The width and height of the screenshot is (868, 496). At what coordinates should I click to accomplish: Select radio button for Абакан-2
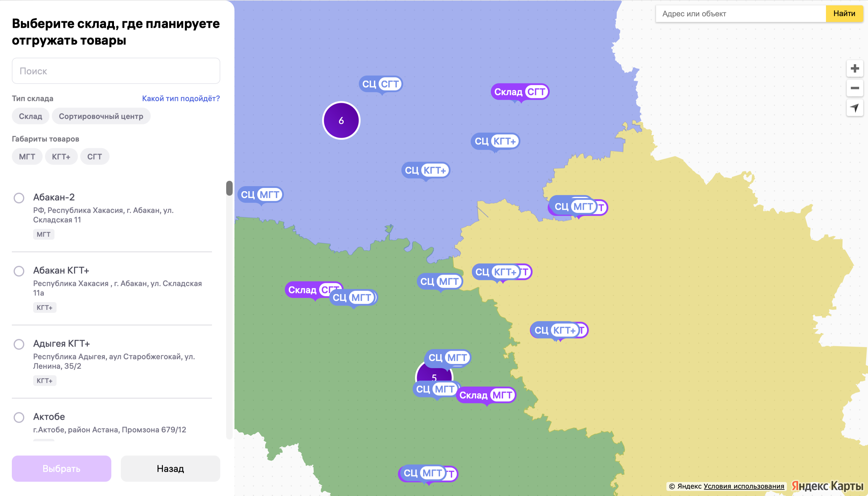coord(19,198)
